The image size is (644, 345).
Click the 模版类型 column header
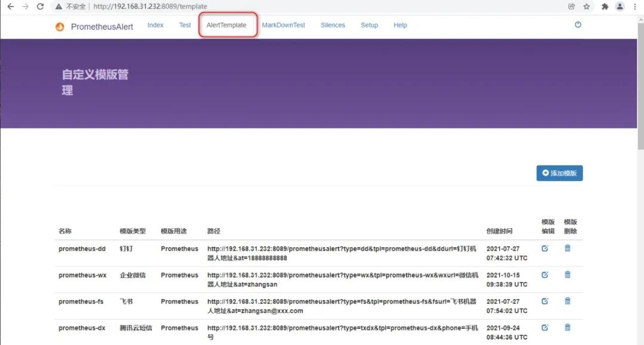click(132, 231)
